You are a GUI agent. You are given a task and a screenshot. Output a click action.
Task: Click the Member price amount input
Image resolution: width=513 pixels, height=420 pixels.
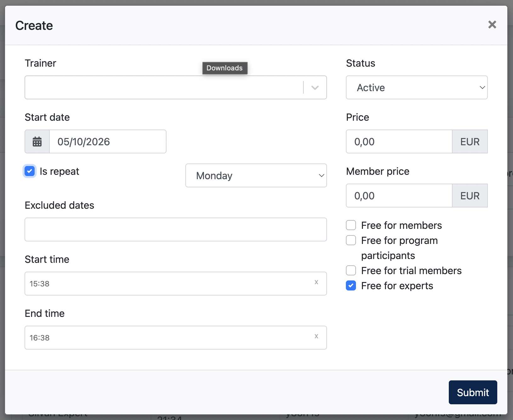pos(399,196)
